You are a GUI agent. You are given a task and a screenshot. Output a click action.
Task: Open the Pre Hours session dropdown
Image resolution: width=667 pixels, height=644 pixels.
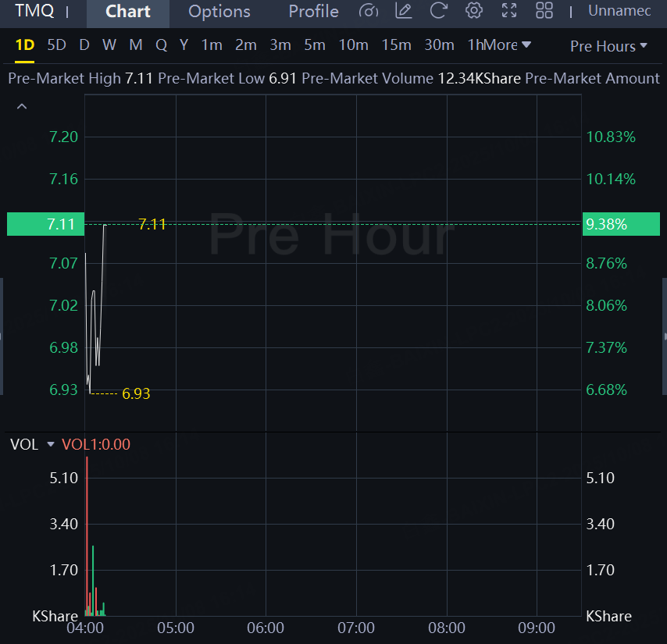[x=608, y=46]
